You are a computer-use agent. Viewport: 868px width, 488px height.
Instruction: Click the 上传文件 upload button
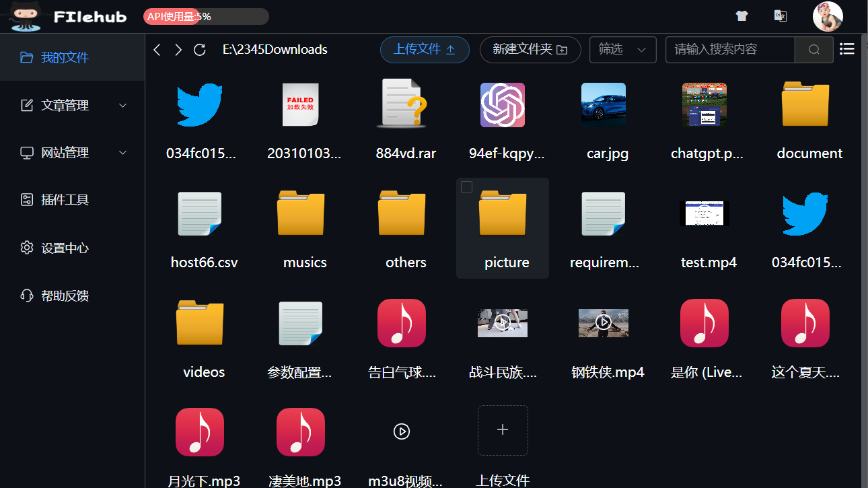(x=425, y=49)
